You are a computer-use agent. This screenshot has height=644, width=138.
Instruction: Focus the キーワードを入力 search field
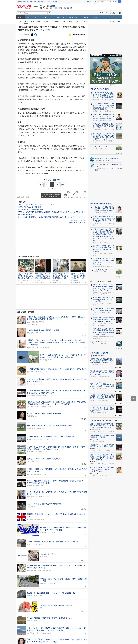click(x=32, y=13)
